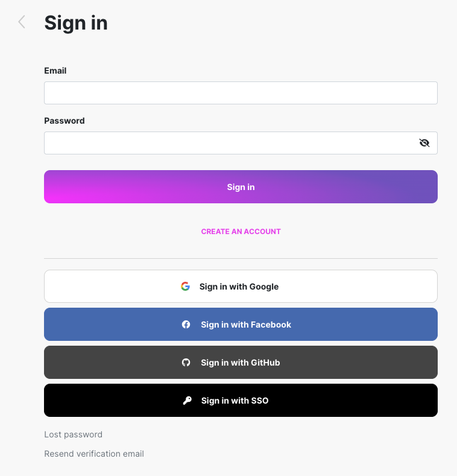The width and height of the screenshot is (457, 476).
Task: Focus the Password input field
Action: 229,143
